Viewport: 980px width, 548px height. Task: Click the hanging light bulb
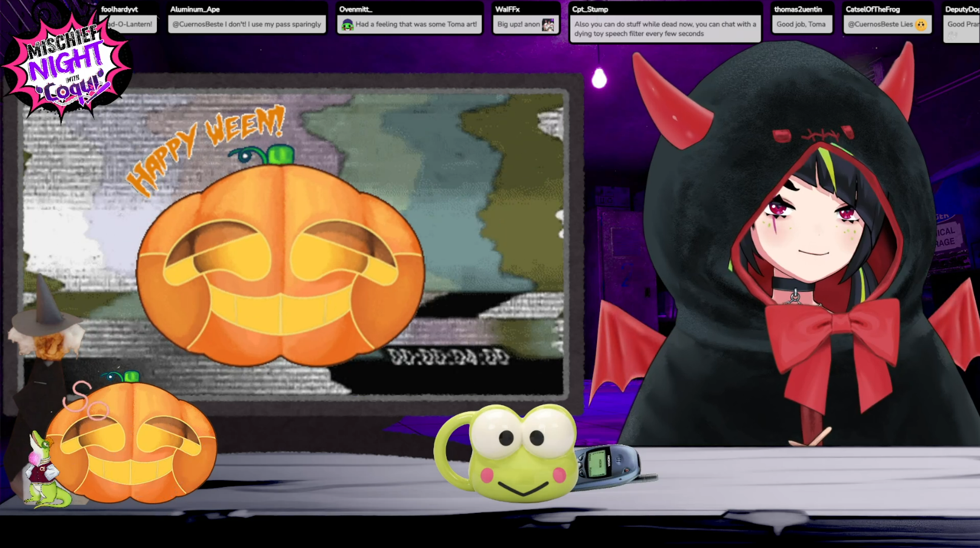click(x=599, y=78)
